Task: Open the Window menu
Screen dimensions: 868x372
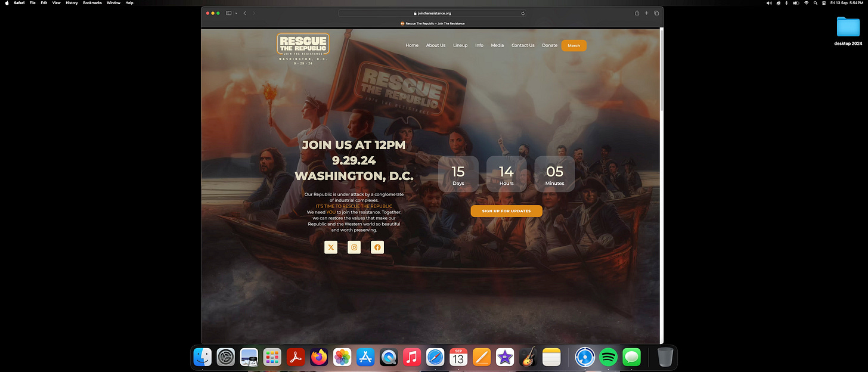Action: 113,3
